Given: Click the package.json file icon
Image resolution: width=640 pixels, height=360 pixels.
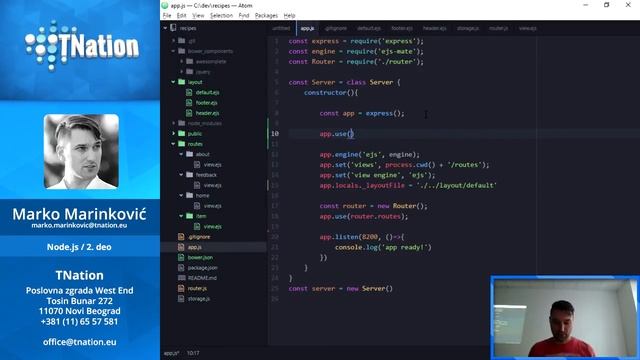Looking at the screenshot, I should (x=181, y=267).
